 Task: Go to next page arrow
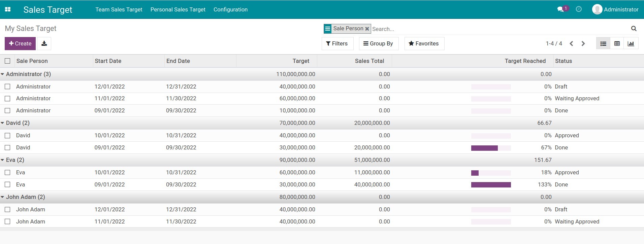pyautogui.click(x=583, y=43)
